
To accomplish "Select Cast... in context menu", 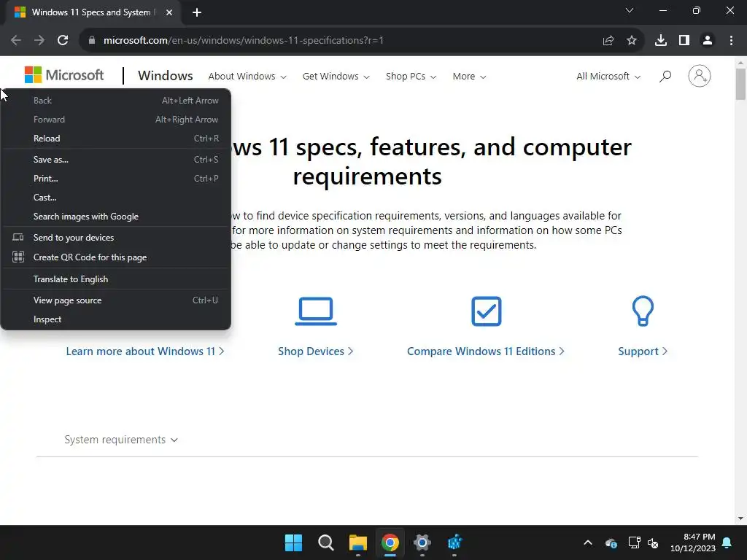I will click(x=116, y=198).
